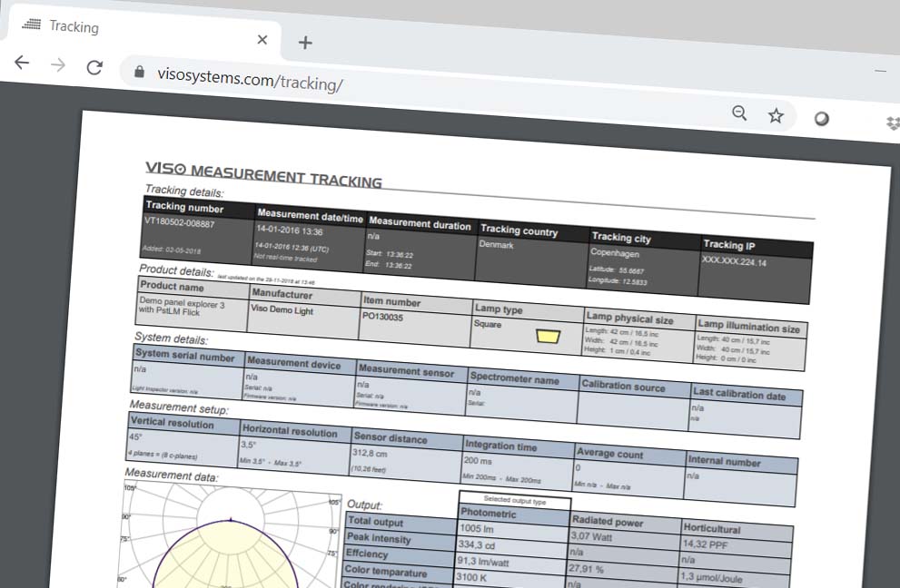Click color temperature value 3100 K

(x=471, y=577)
